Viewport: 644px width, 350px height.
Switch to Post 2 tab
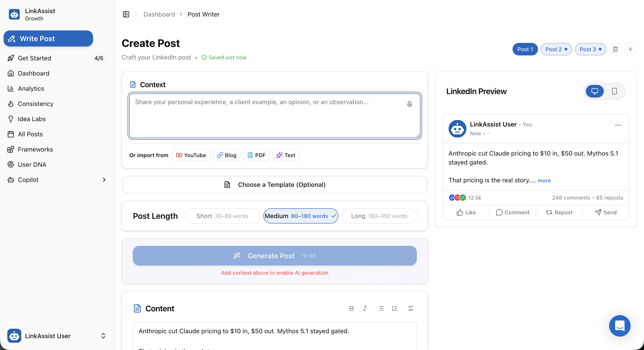[556, 49]
